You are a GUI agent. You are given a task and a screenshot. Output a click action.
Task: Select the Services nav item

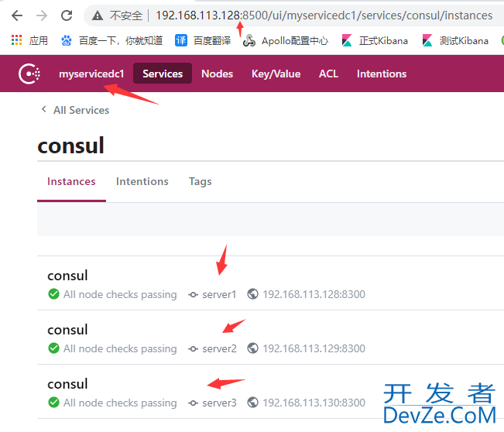tap(163, 74)
